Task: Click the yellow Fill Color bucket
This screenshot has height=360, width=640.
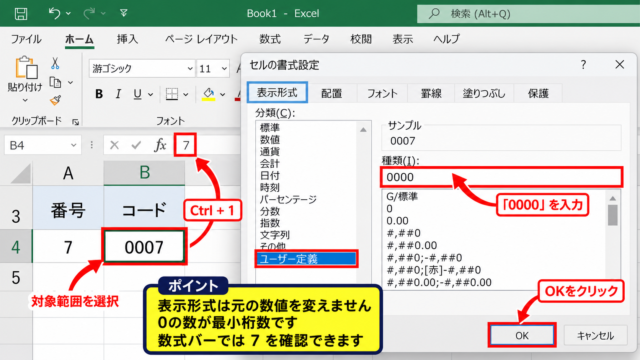Action: (209, 94)
